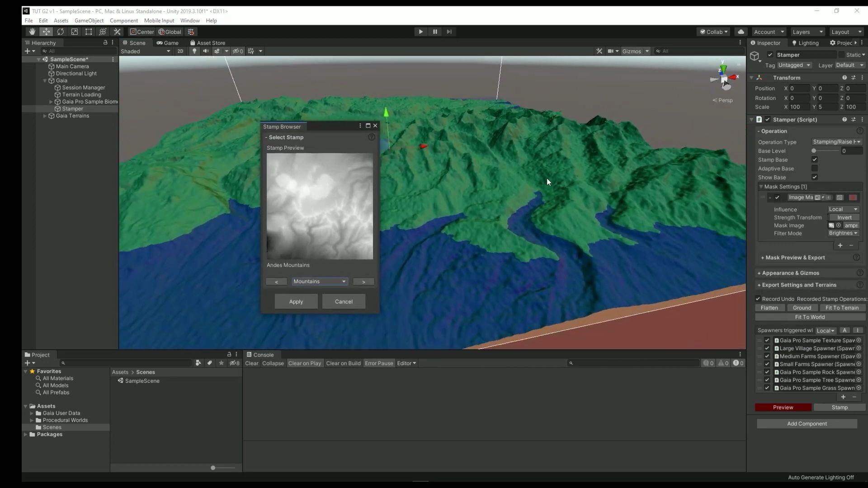Open Project panel search by type icon

point(198,363)
